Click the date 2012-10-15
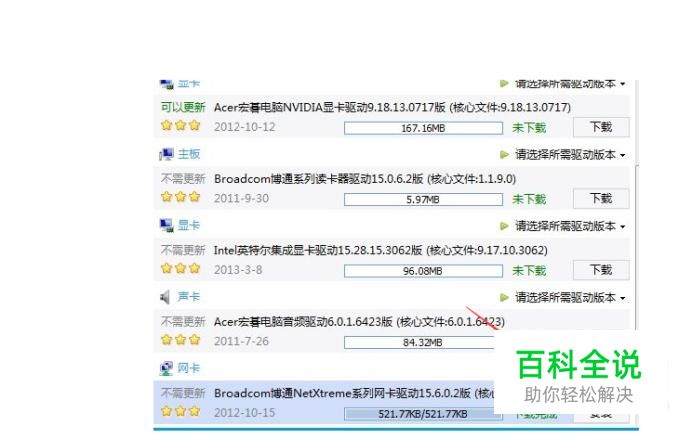 [244, 413]
